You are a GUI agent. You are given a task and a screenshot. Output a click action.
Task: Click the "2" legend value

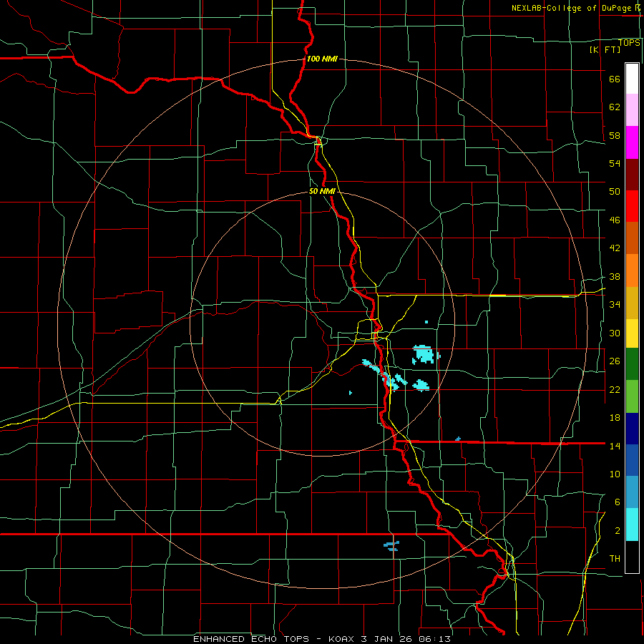coord(618,531)
